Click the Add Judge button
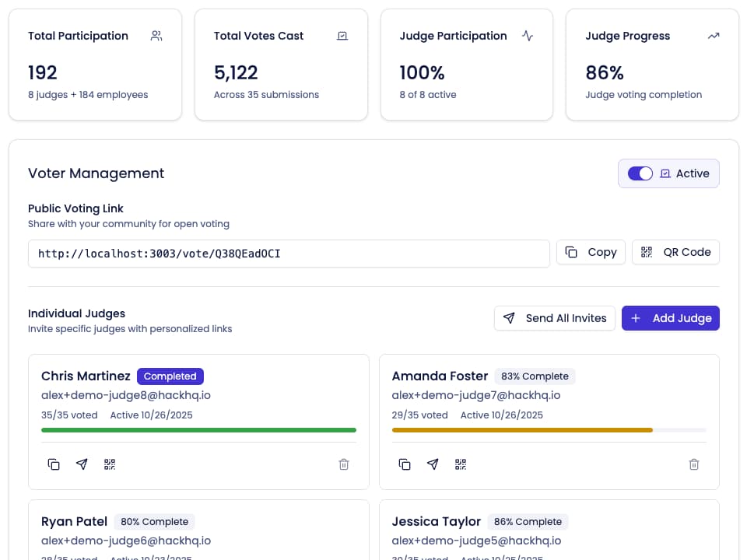747x560 pixels. pos(670,318)
